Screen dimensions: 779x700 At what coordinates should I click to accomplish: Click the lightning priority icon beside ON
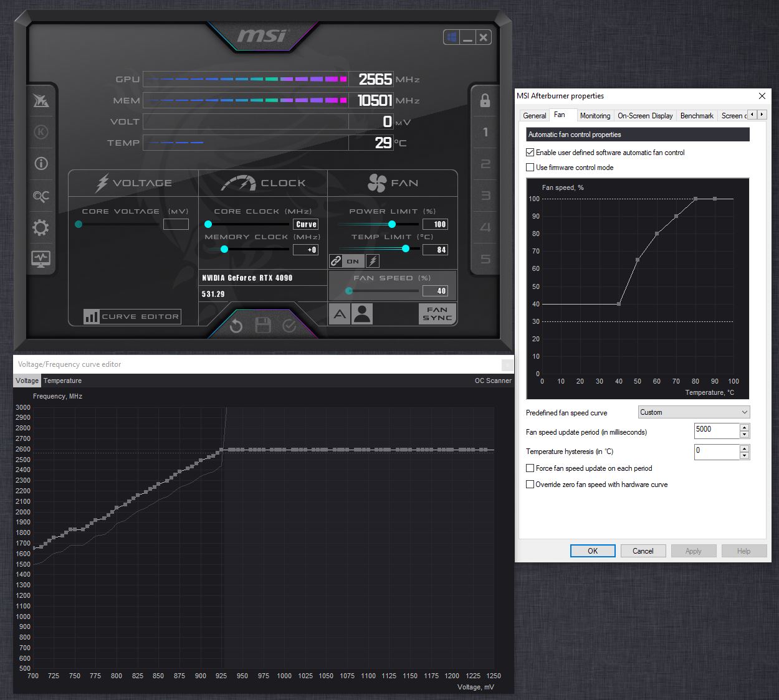coord(373,261)
